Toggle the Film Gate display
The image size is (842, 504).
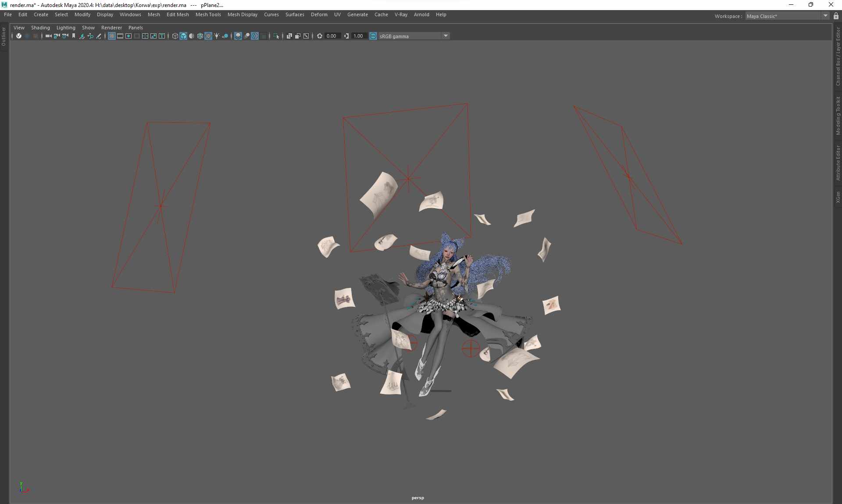click(120, 36)
